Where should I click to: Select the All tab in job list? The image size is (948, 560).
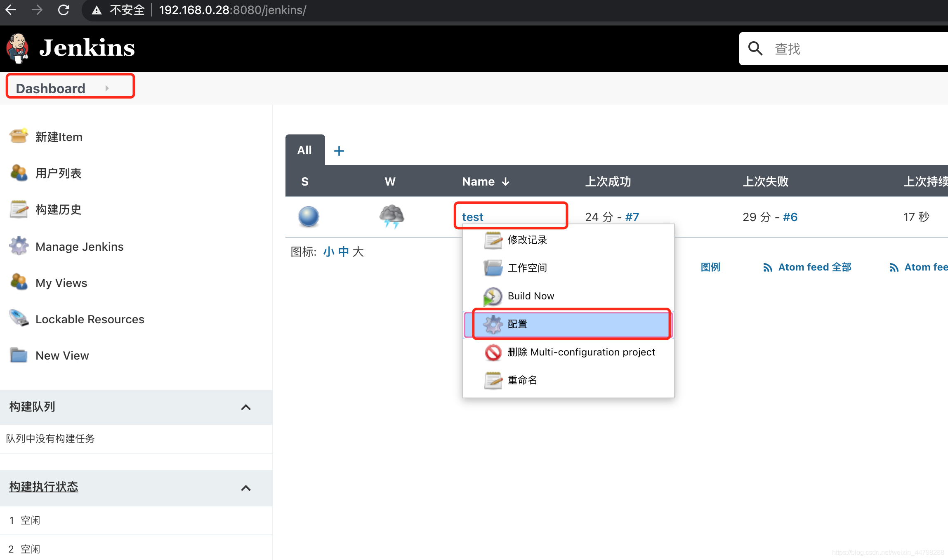[x=304, y=149]
